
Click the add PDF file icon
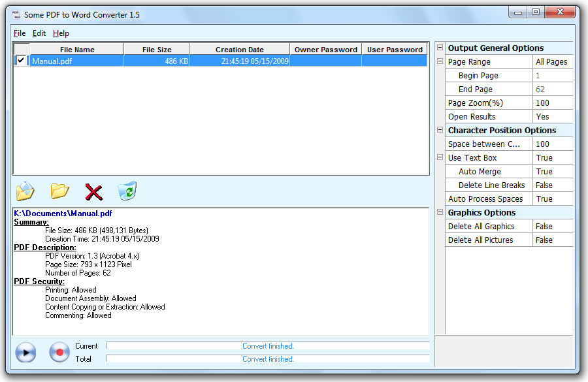pos(25,191)
